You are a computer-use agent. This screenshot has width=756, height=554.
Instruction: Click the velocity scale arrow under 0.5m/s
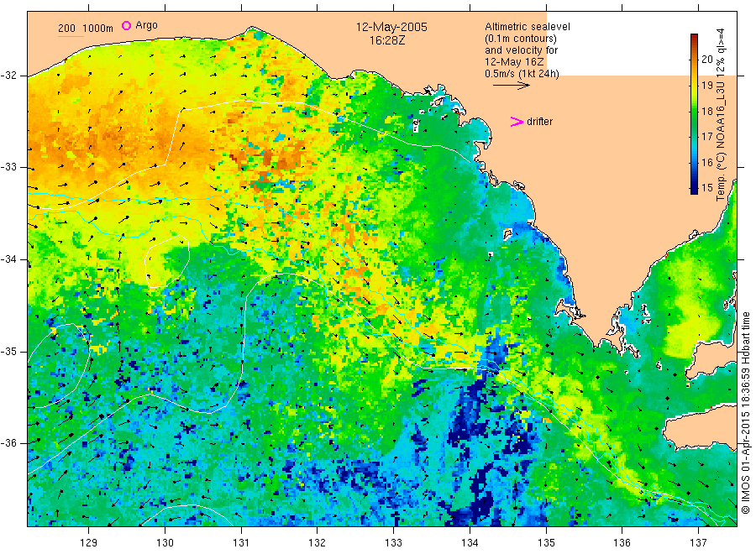pyautogui.click(x=511, y=86)
